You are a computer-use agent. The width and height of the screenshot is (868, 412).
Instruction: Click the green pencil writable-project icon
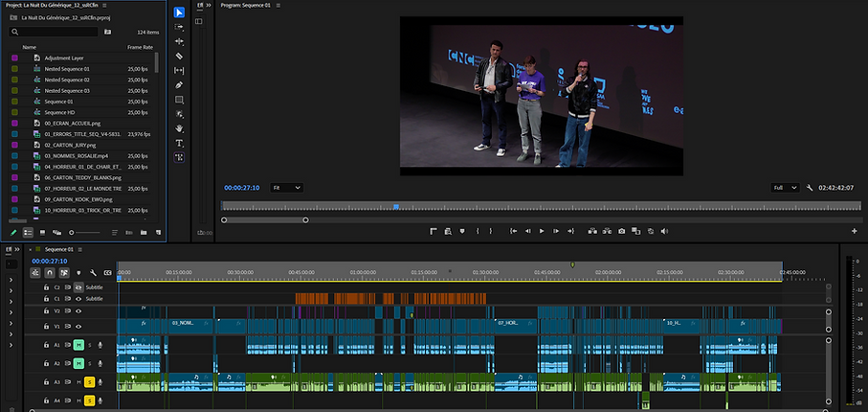click(13, 232)
